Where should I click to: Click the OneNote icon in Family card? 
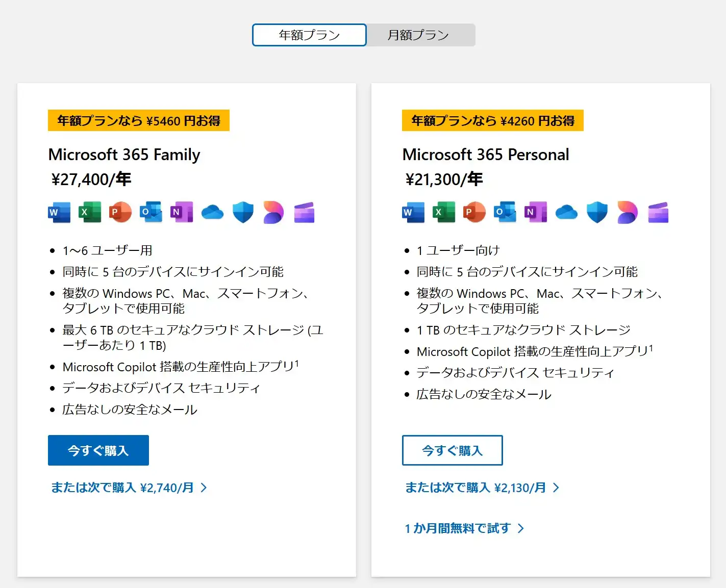(182, 212)
